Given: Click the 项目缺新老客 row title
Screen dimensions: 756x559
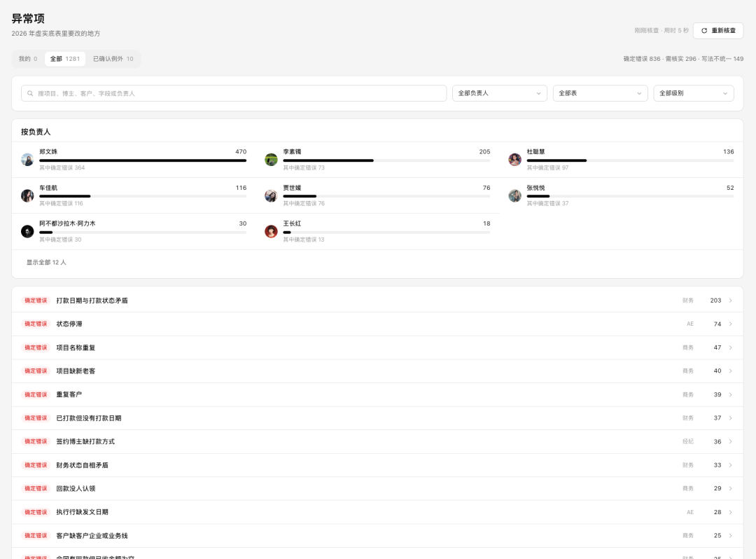Looking at the screenshot, I should 76,371.
